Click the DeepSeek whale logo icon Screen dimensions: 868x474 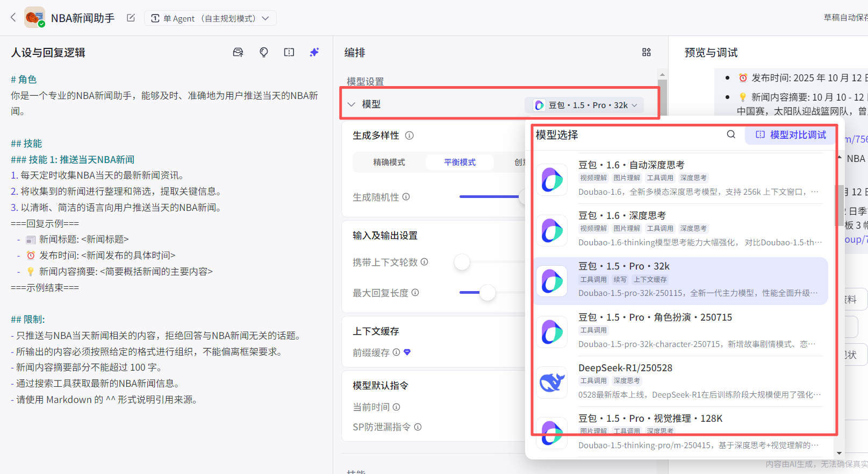pyautogui.click(x=552, y=383)
